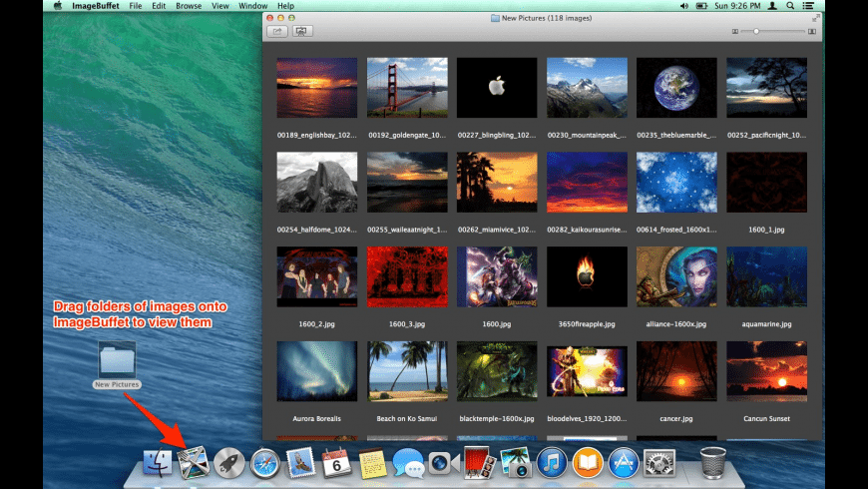Open iBooks from the dock

click(x=588, y=463)
